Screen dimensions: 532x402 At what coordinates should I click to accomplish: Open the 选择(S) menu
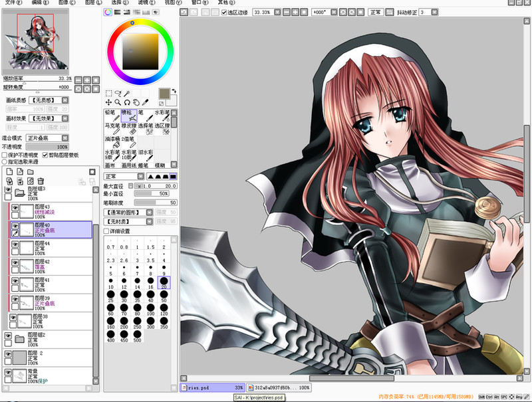click(x=120, y=3)
